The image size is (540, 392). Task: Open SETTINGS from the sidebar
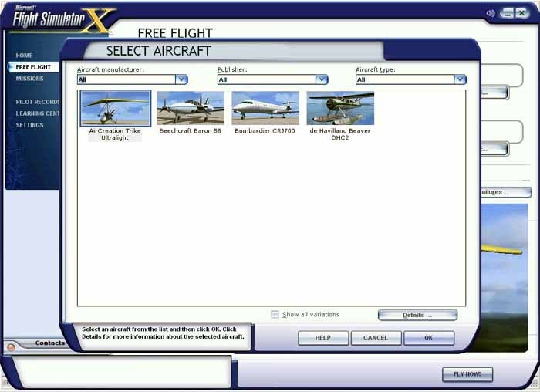coord(29,125)
